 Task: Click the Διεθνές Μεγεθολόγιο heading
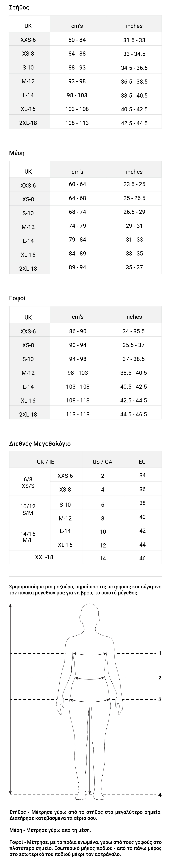click(40, 443)
